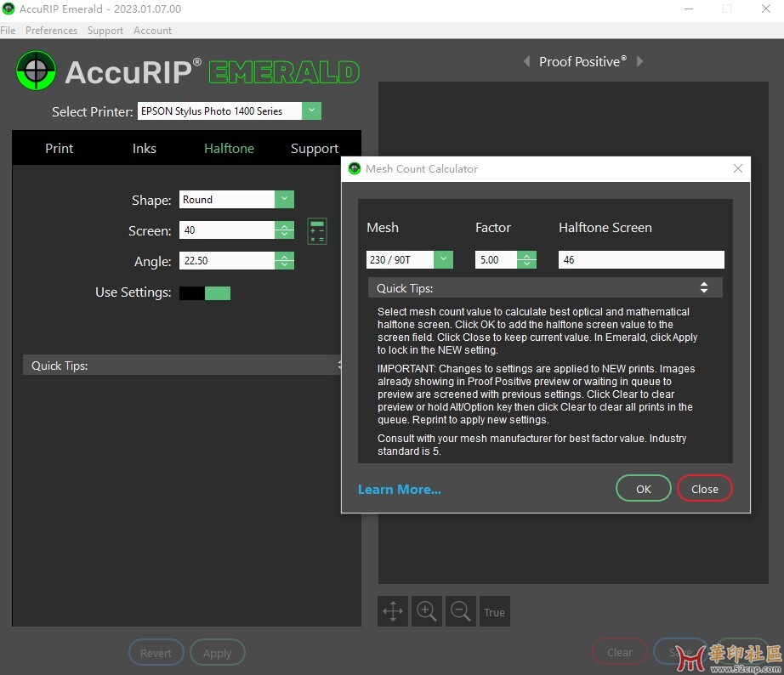Switch to the Support tab
Viewport: 784px width, 675px height.
point(315,148)
